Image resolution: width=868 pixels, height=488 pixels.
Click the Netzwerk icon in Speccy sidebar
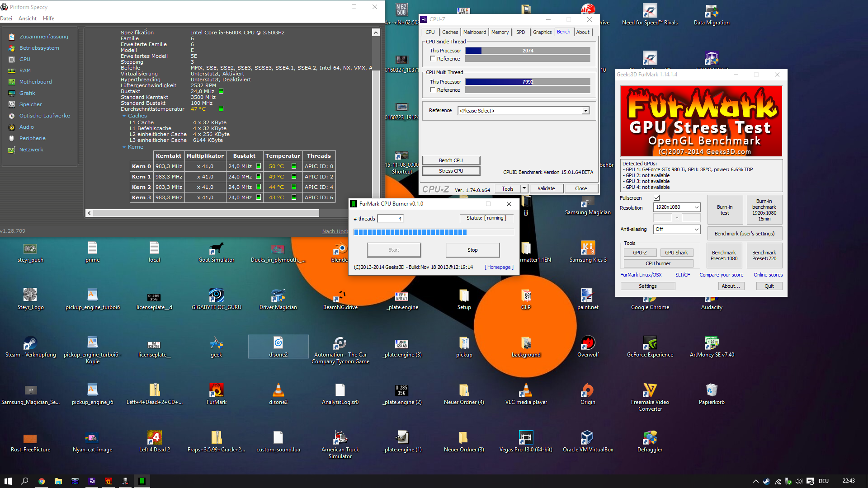(12, 150)
